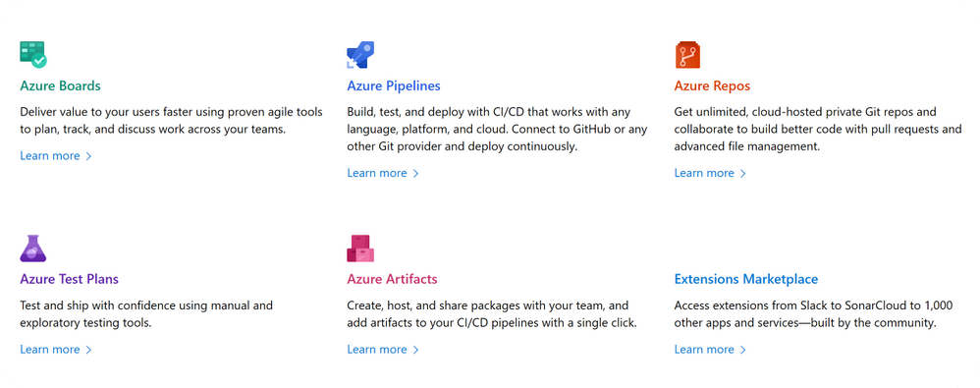The width and height of the screenshot is (980, 388).
Task: Click the Azure Artifacts pink boxes icon
Action: pos(360,249)
